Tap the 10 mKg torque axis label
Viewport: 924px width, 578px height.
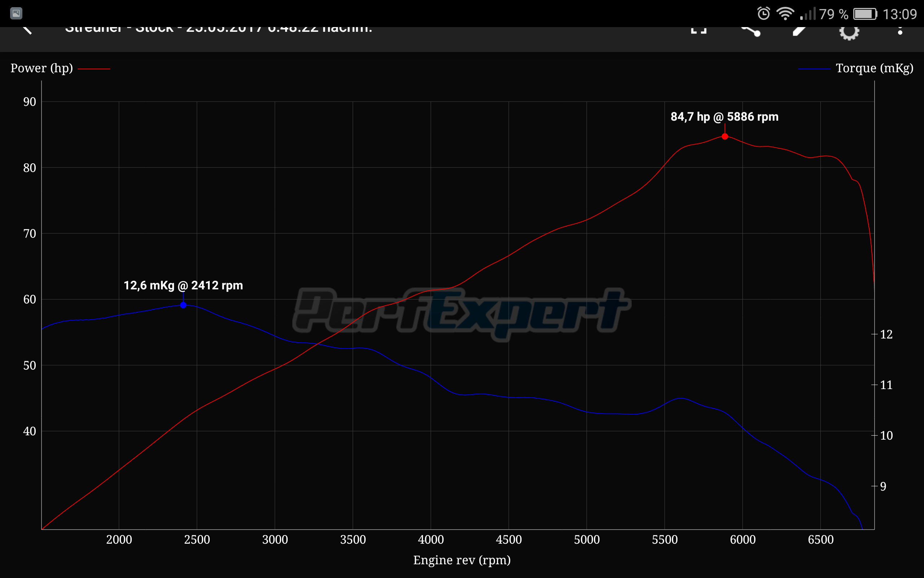[886, 435]
